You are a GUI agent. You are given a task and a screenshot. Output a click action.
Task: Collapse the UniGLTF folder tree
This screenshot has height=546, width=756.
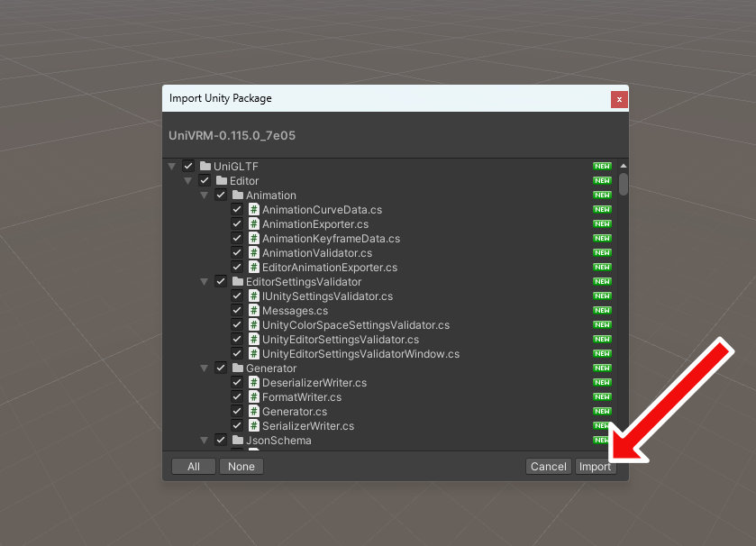point(171,167)
